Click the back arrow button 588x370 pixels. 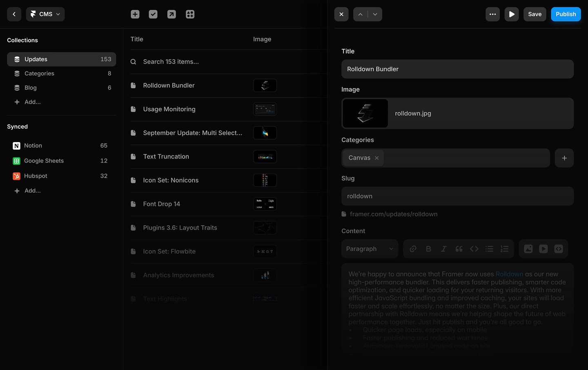tap(14, 14)
